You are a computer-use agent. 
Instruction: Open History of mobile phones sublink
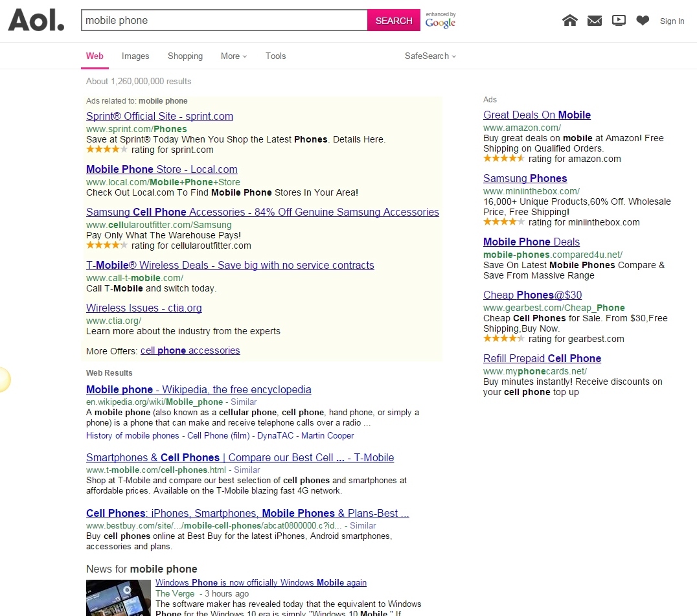pos(132,435)
